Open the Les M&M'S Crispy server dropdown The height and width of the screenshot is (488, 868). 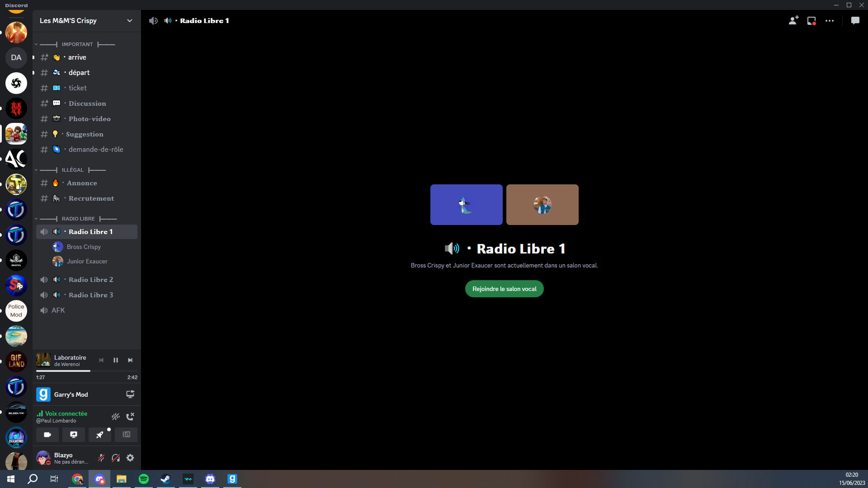(x=130, y=21)
